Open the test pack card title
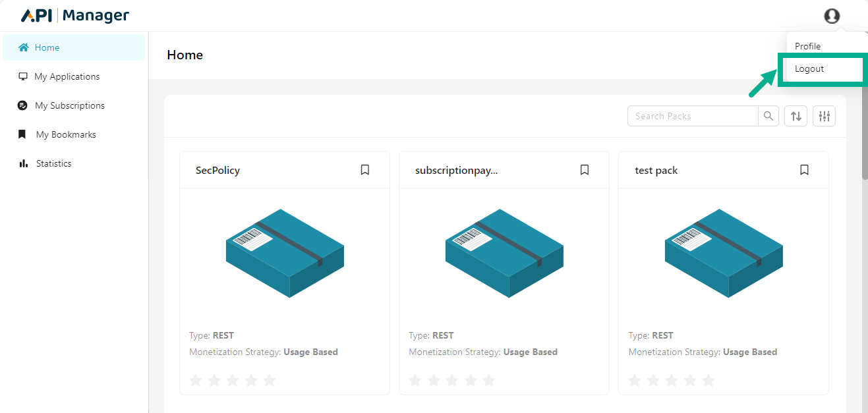The width and height of the screenshot is (868, 413). [656, 170]
